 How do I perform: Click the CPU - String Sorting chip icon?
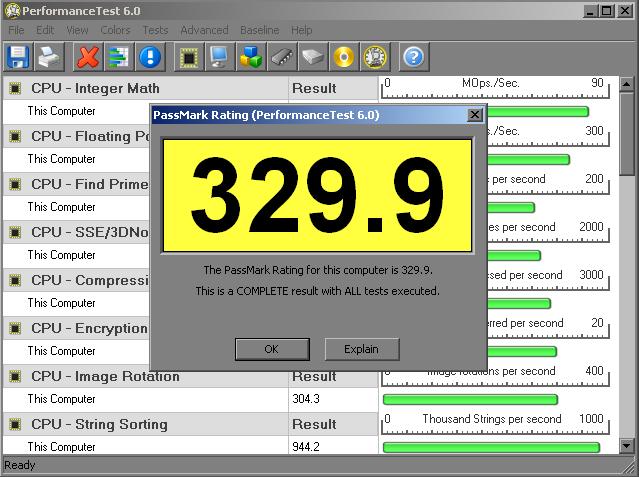pyautogui.click(x=15, y=424)
